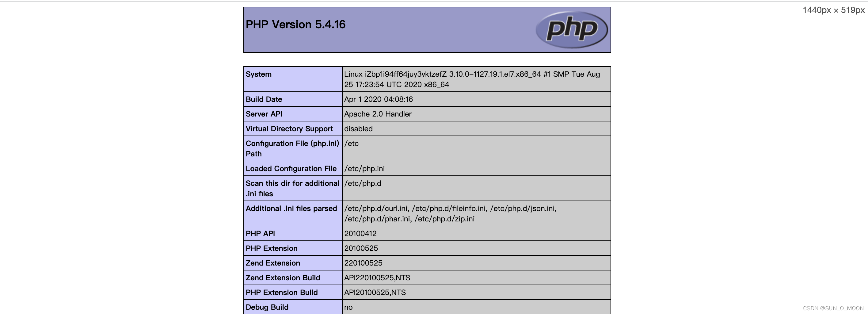Select the Linux system information value
This screenshot has width=868, height=314.
coord(472,79)
